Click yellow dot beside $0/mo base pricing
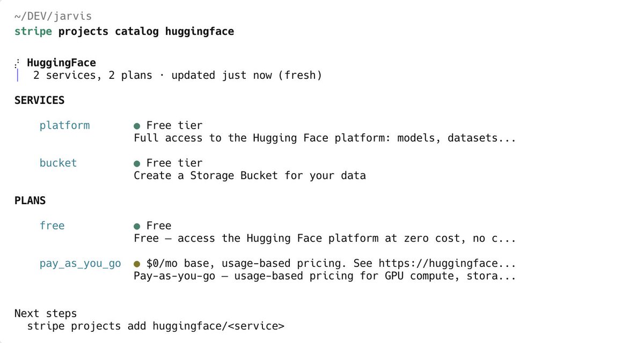Image resolution: width=644 pixels, height=343 pixels. [x=137, y=264]
